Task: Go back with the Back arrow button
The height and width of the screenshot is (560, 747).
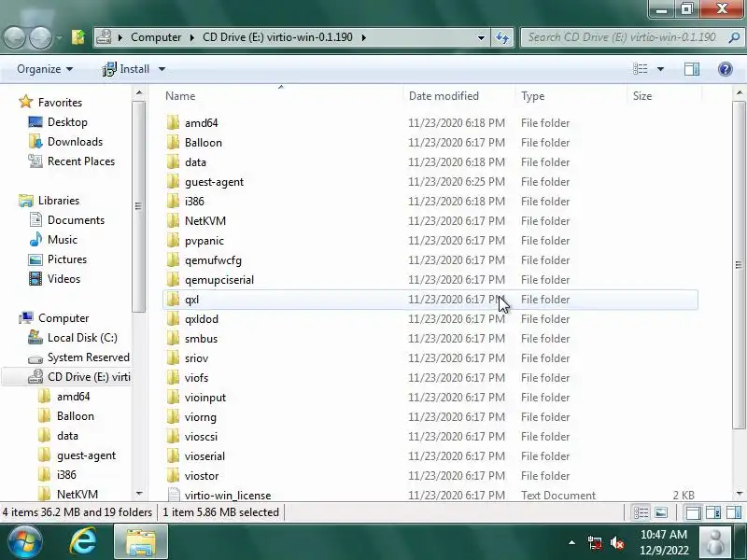Action: click(14, 37)
